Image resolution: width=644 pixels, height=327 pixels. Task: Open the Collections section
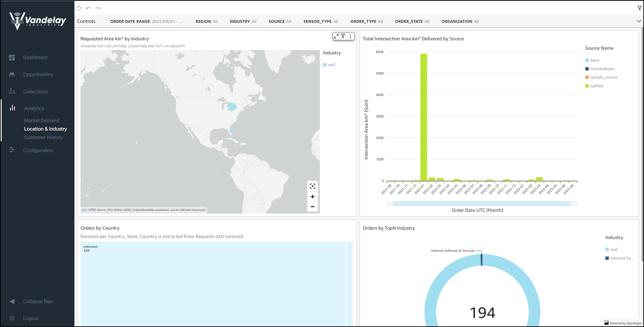tap(35, 92)
